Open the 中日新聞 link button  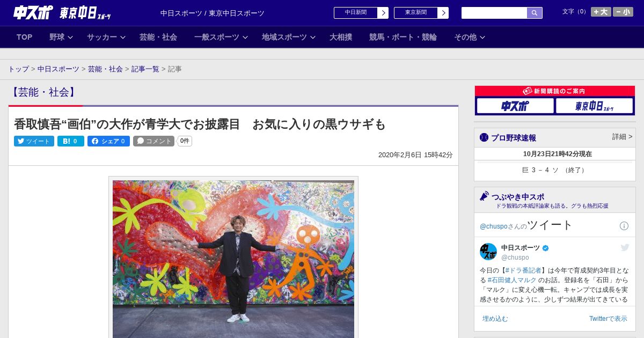click(x=356, y=13)
